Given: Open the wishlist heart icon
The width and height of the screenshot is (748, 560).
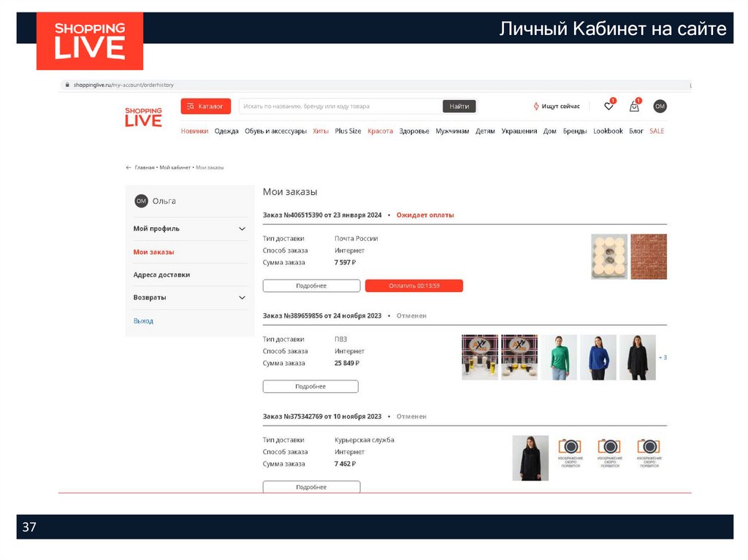Looking at the screenshot, I should 609,106.
